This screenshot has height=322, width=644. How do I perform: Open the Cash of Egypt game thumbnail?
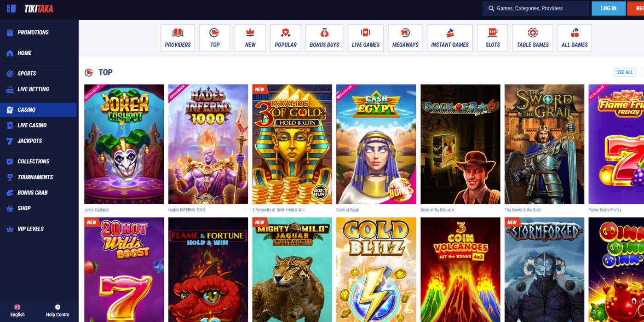pos(376,144)
